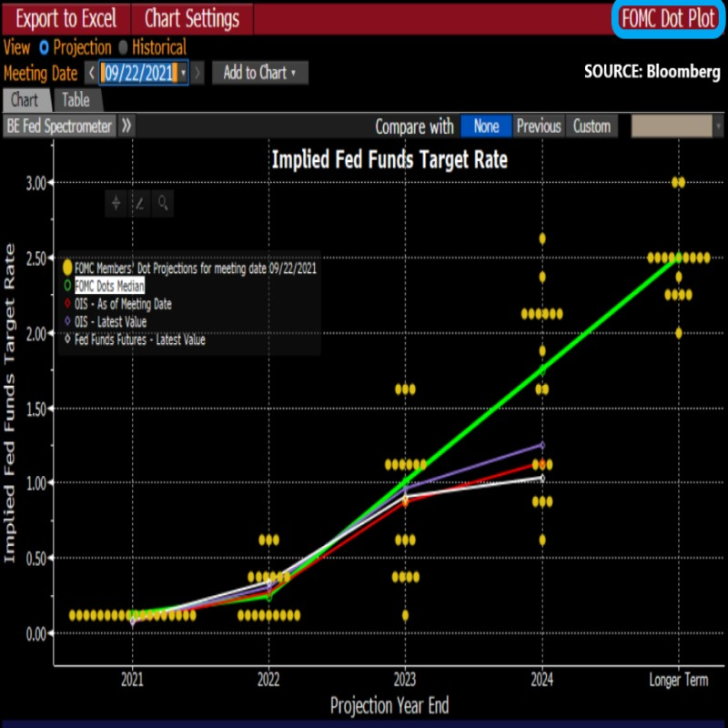
Task: Activate the crosshair tool on chart
Action: (116, 204)
